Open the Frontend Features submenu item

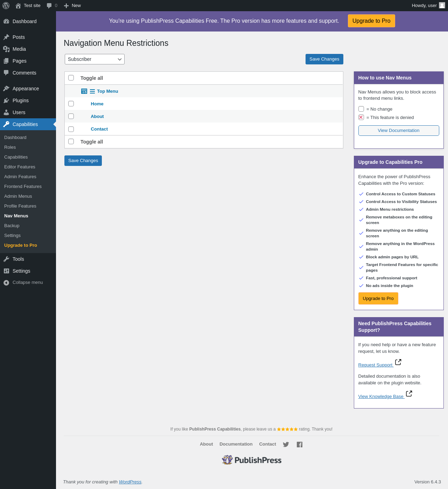[x=23, y=187]
